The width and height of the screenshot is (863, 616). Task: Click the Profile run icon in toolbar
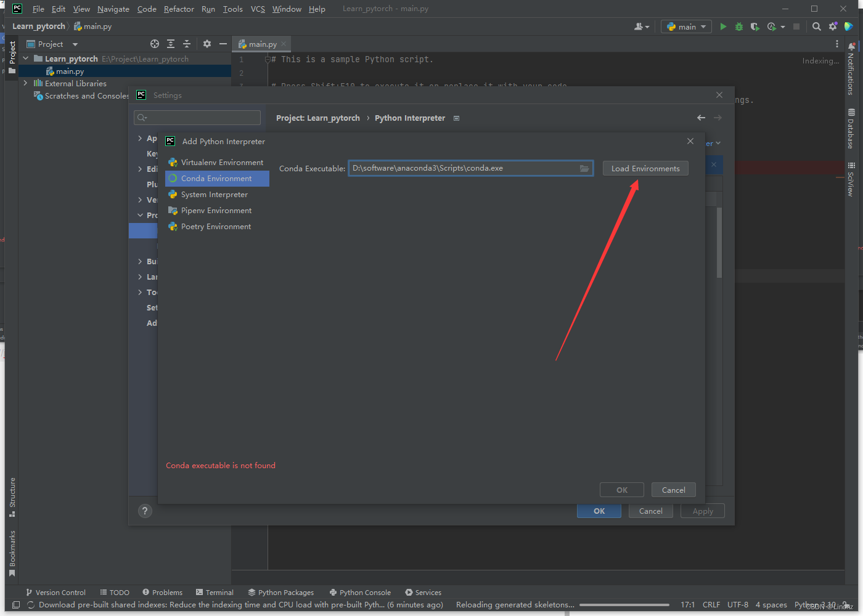[x=771, y=26]
